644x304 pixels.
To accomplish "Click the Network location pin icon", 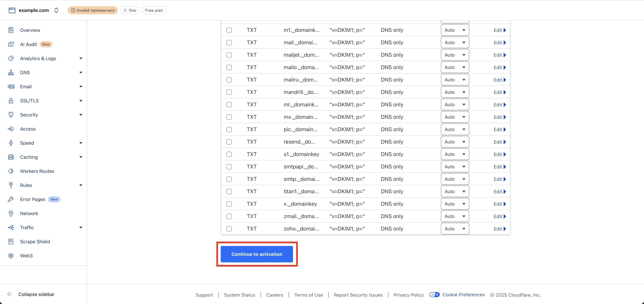I will pos(11,214).
